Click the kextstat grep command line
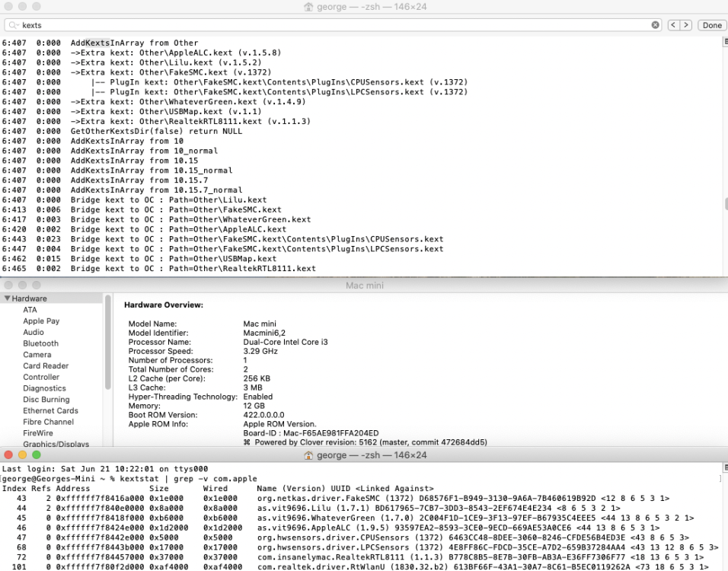 pyautogui.click(x=129, y=479)
